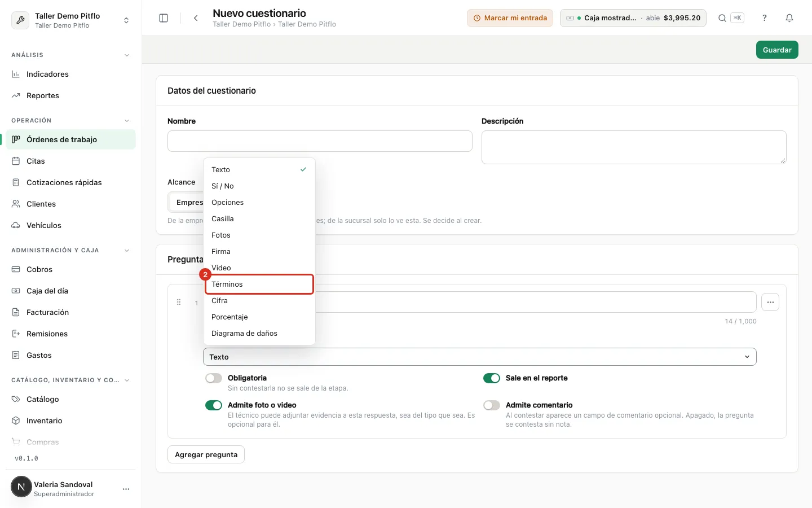Save the questionnaire with Guardar

click(777, 50)
